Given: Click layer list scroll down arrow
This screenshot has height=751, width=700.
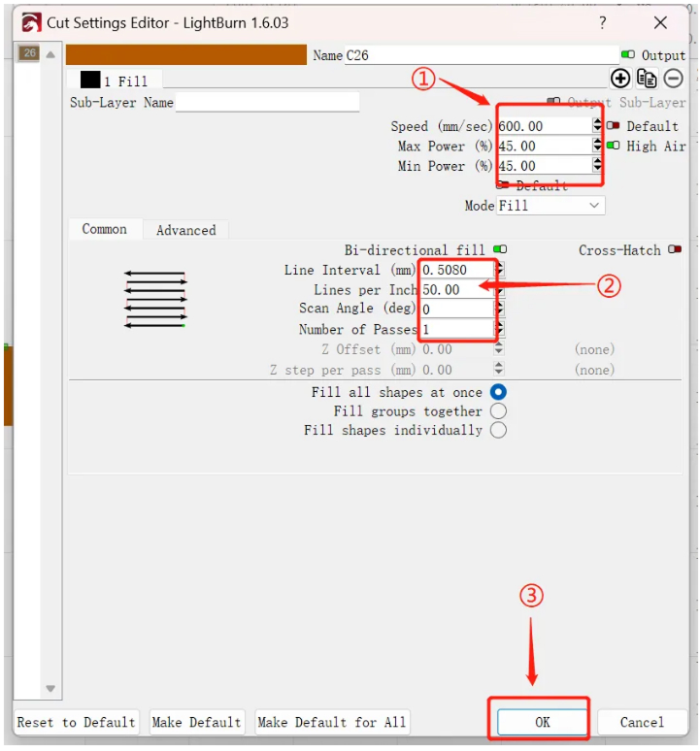Looking at the screenshot, I should (x=50, y=689).
